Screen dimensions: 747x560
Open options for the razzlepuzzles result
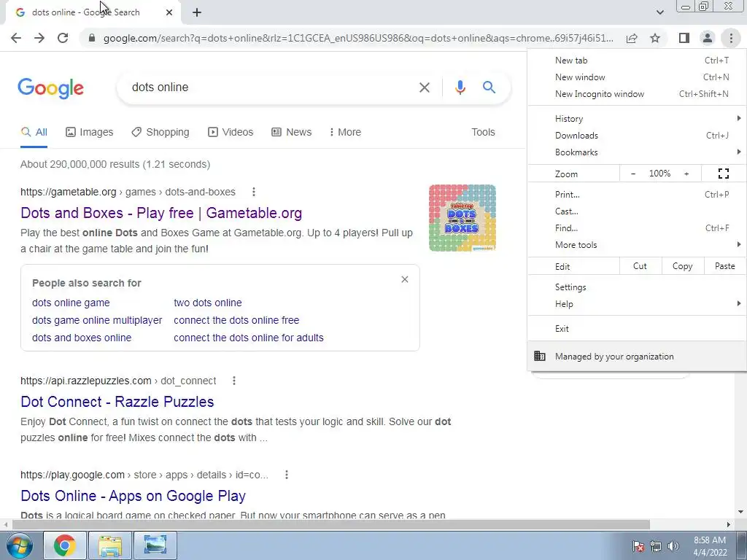(x=234, y=381)
